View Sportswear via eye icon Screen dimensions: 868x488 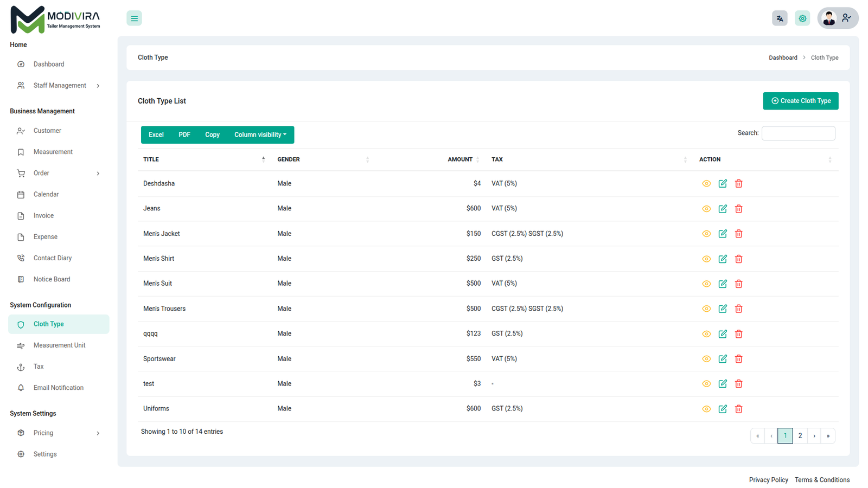click(706, 359)
